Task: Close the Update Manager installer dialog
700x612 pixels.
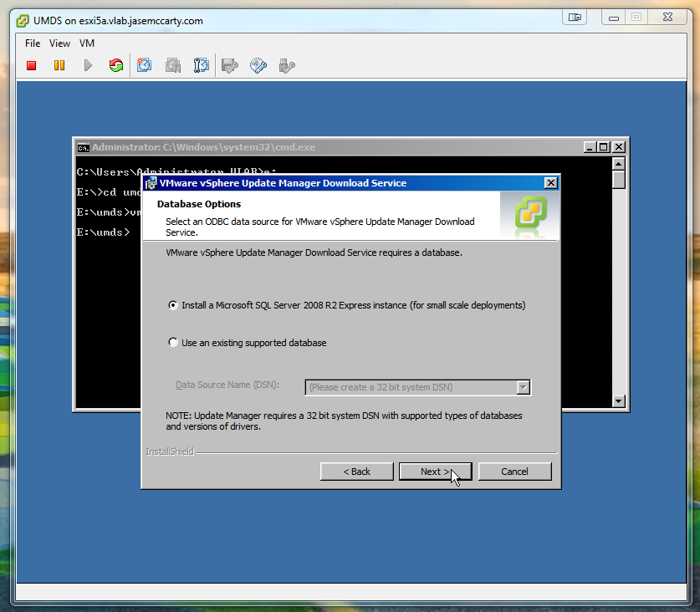Action: (551, 183)
